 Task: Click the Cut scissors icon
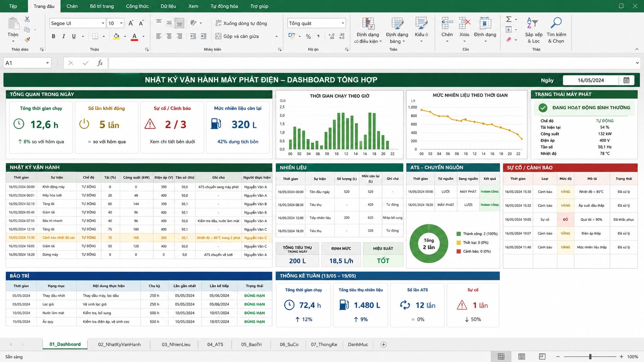click(27, 19)
